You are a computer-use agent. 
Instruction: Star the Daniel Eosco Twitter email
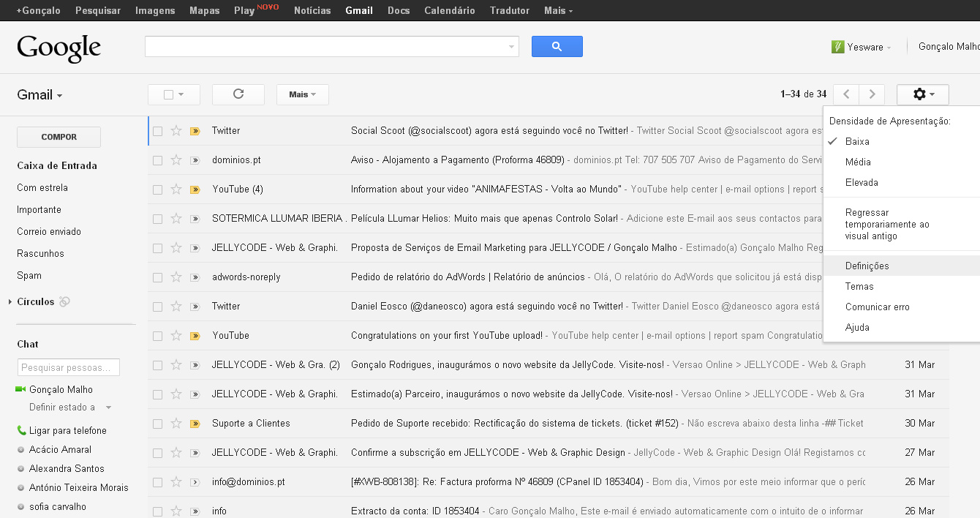click(x=176, y=307)
